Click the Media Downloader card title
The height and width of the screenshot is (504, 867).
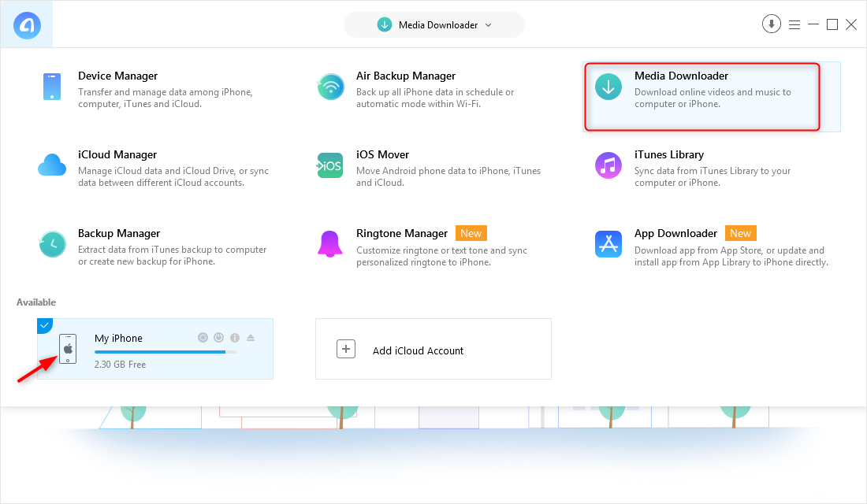click(x=681, y=76)
